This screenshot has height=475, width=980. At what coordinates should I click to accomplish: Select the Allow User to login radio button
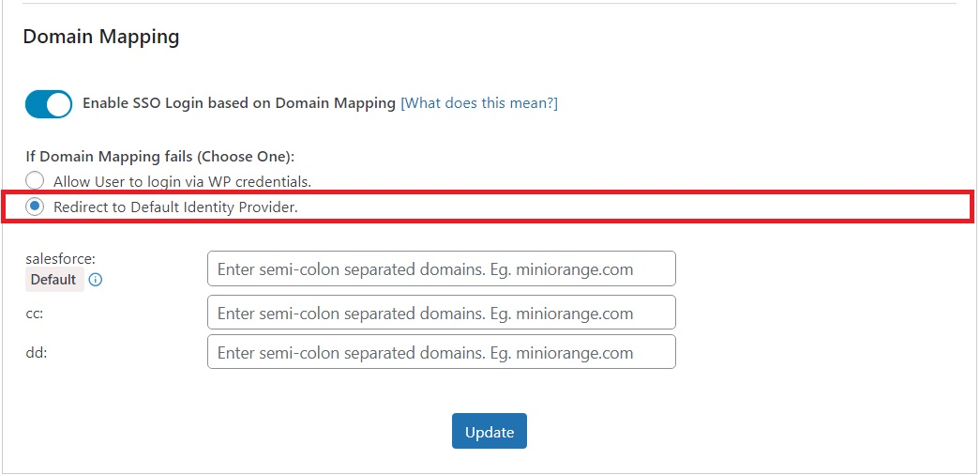coord(35,180)
